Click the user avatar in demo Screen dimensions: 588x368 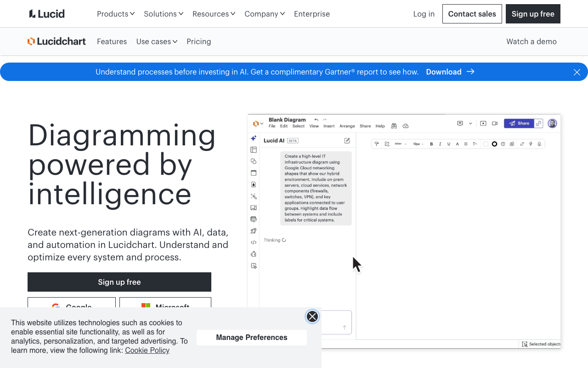(553, 123)
